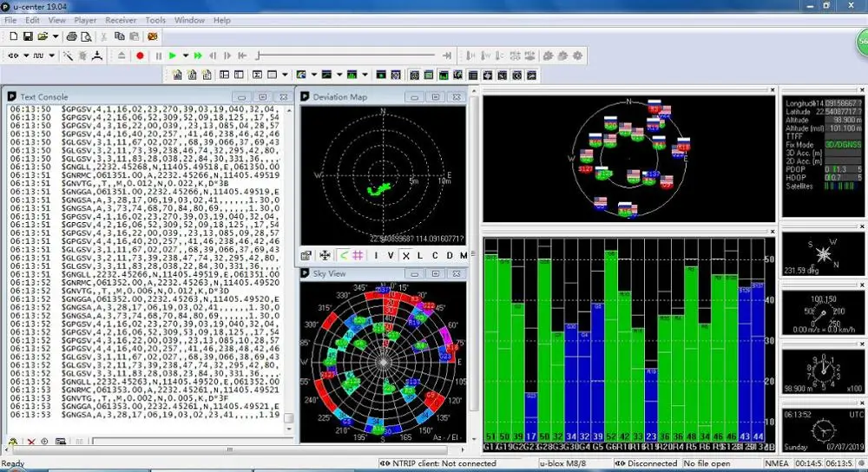This screenshot has width=868, height=472.
Task: Expand the connection port dropdown arrow
Action: tap(26, 56)
